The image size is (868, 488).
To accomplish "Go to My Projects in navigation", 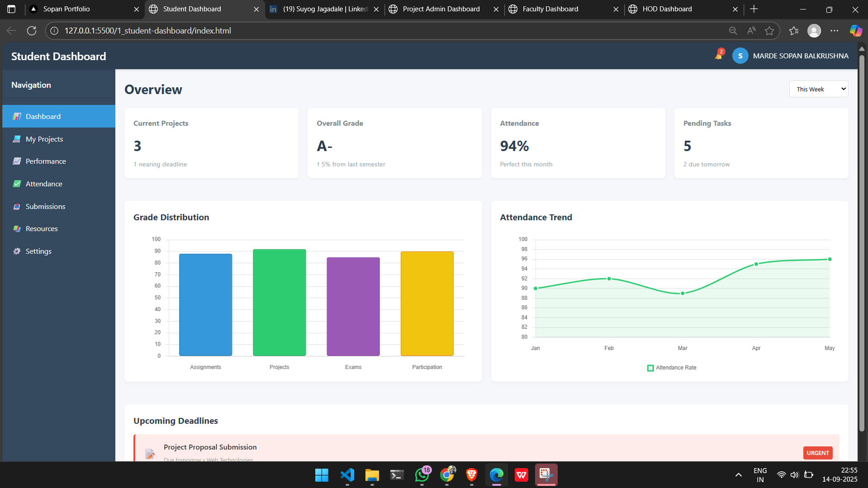I will tap(59, 139).
